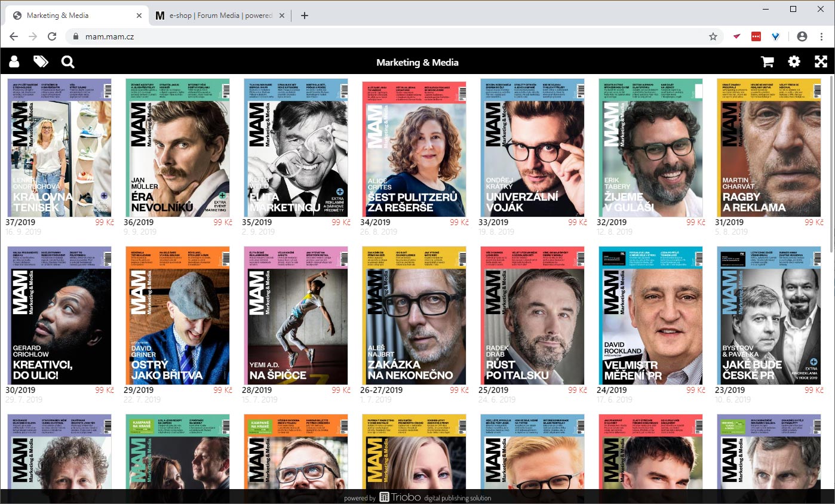Open the magnifier search icon
Image resolution: width=835 pixels, height=504 pixels.
tap(67, 62)
